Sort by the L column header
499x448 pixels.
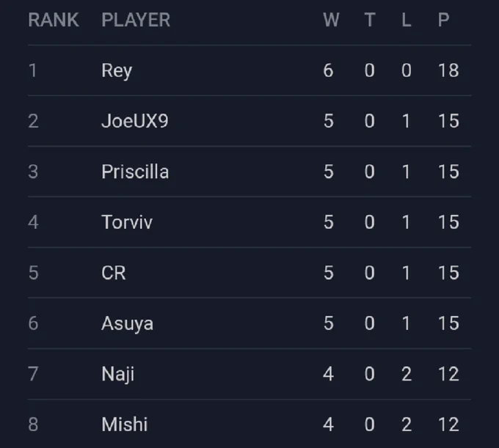(x=407, y=20)
